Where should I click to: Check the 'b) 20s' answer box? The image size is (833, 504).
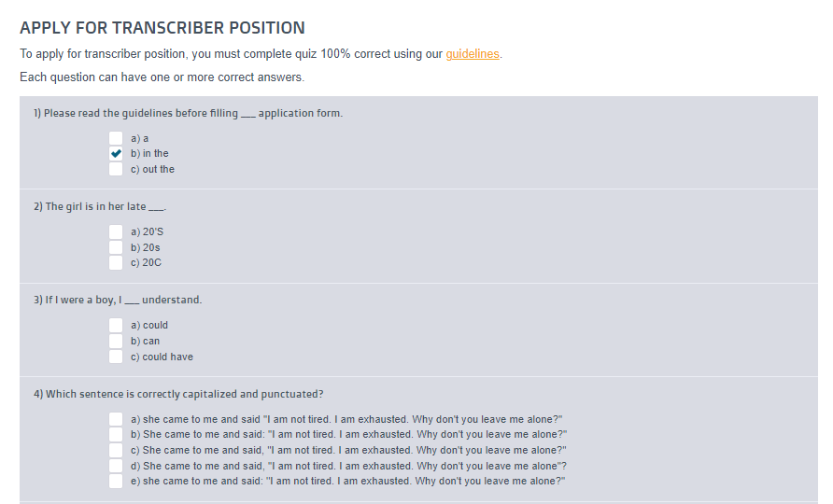116,247
